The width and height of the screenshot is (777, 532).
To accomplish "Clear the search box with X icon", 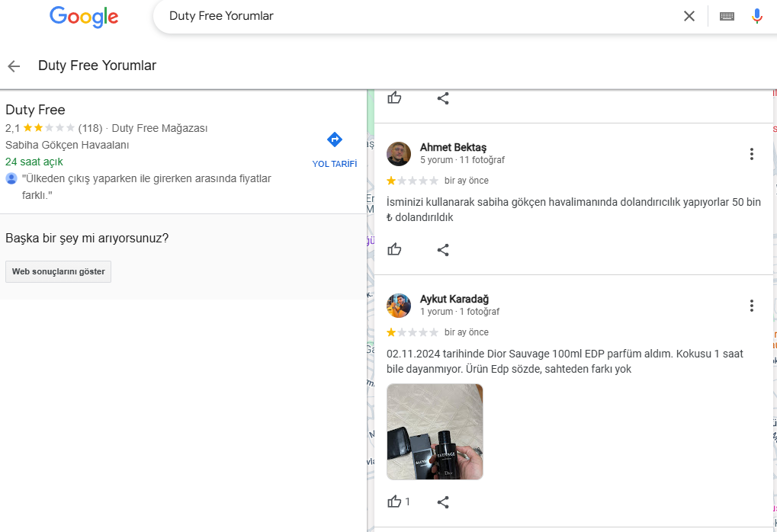I will click(x=689, y=16).
